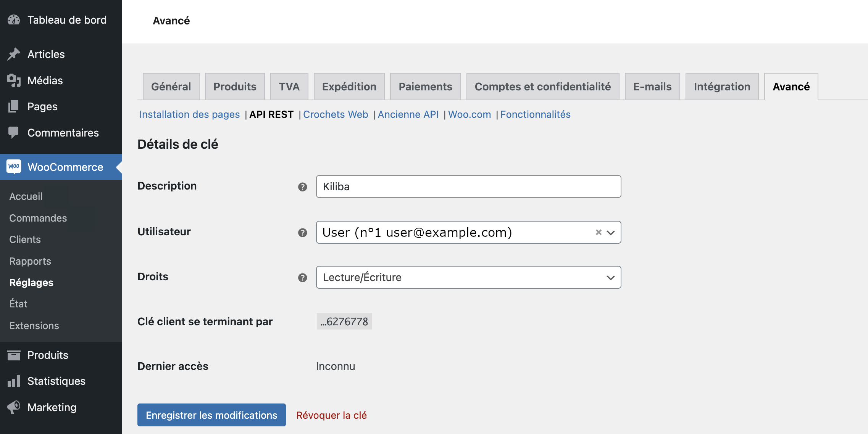
Task: Open the Paiements tab
Action: [425, 87]
